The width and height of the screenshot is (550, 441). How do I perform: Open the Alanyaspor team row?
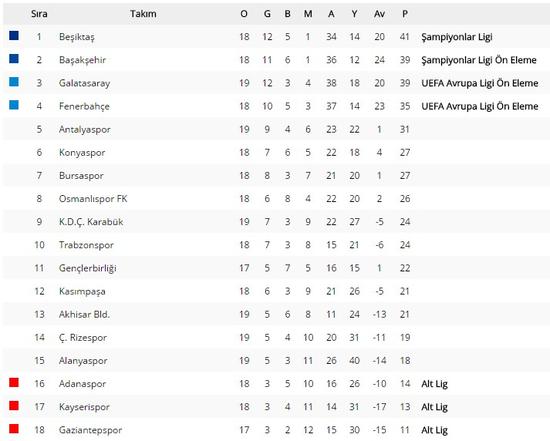[276, 361]
